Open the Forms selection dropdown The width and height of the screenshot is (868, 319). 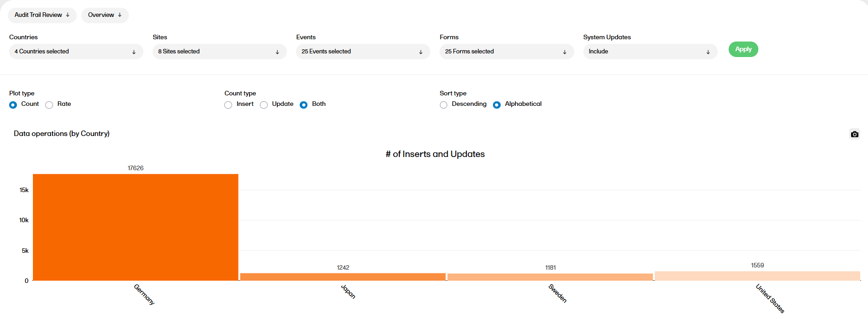[506, 52]
